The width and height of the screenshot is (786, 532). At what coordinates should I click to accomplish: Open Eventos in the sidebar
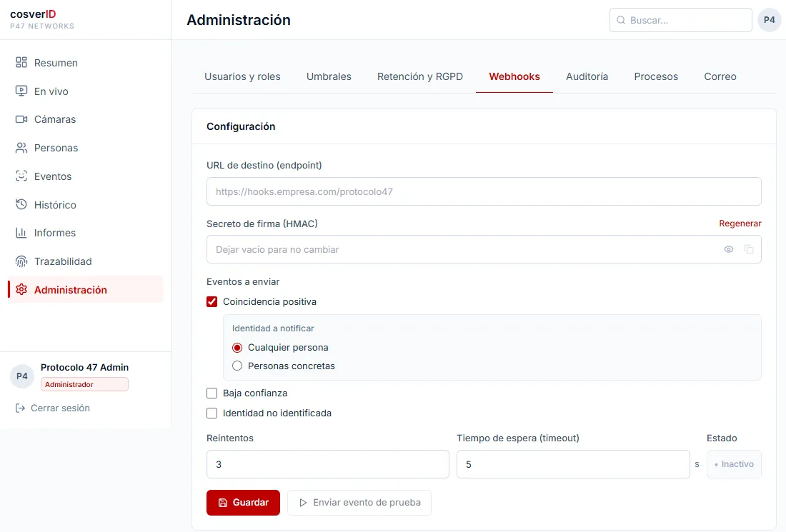coord(85,176)
